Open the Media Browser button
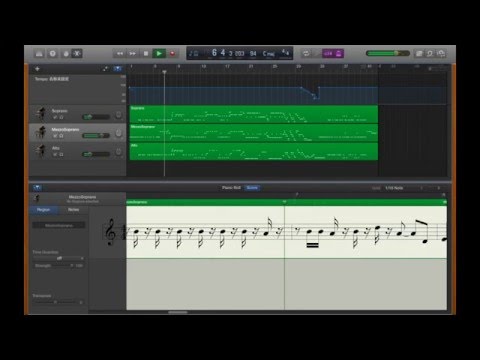This screenshot has height=360, width=480. tap(441, 53)
